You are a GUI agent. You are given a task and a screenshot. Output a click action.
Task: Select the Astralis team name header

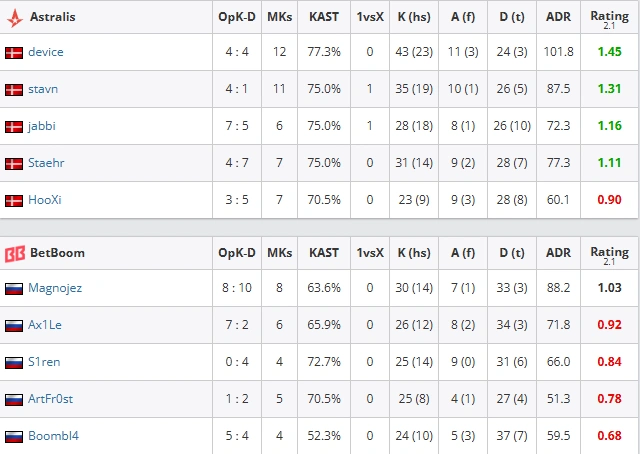tap(53, 17)
